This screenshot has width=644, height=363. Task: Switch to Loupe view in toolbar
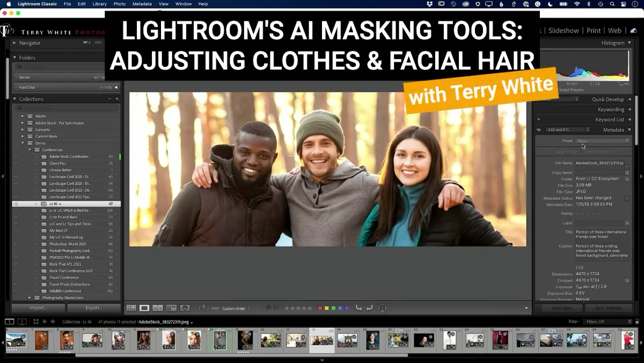[144, 308]
